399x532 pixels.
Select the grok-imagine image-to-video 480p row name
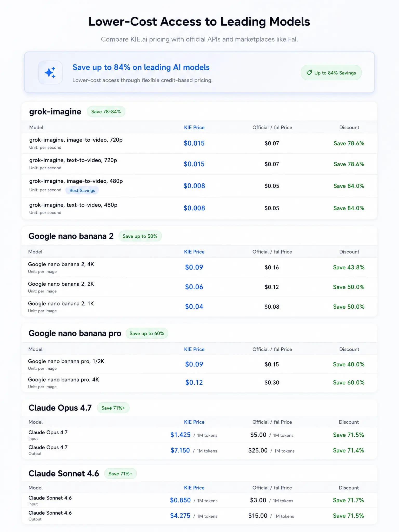pyautogui.click(x=76, y=181)
